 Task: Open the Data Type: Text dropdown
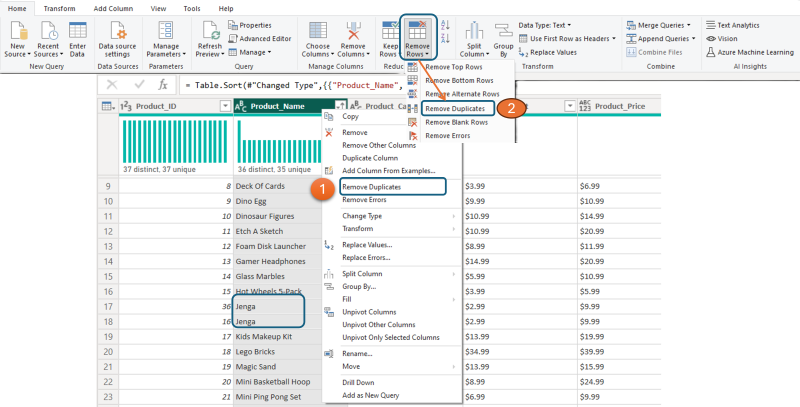click(544, 25)
